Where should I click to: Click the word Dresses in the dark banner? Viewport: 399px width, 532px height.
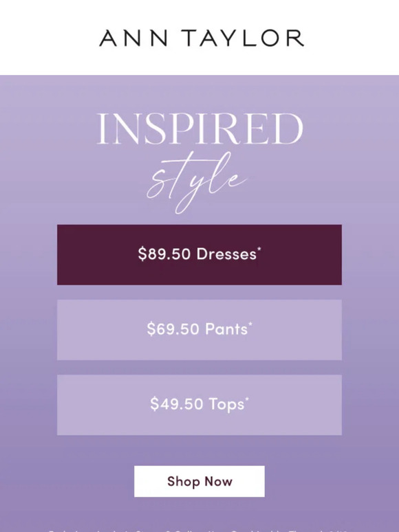point(226,254)
